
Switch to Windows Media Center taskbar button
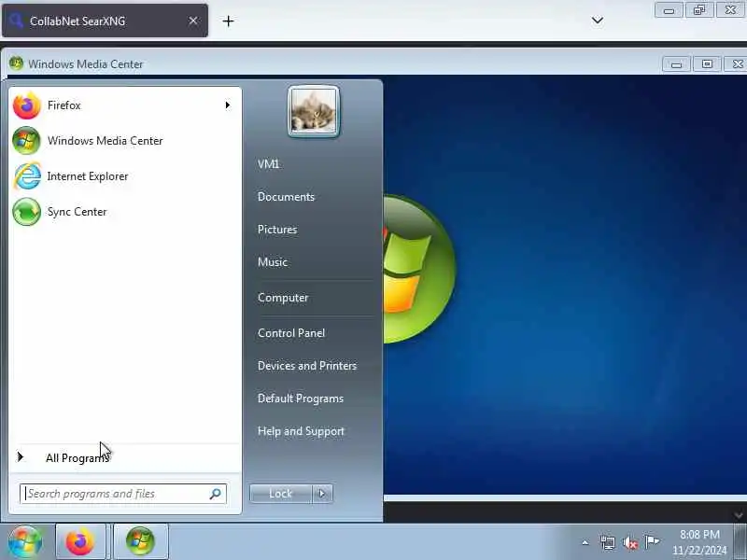tap(141, 542)
